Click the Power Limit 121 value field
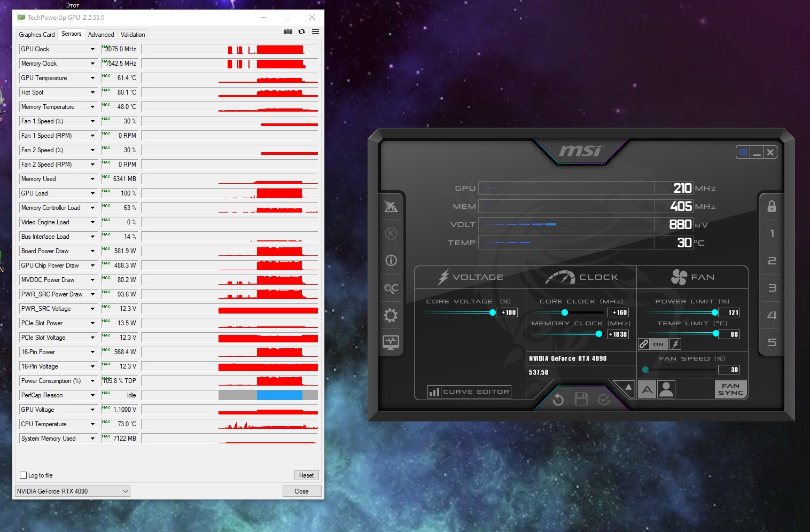Image resolution: width=810 pixels, height=532 pixels. pos(729,312)
